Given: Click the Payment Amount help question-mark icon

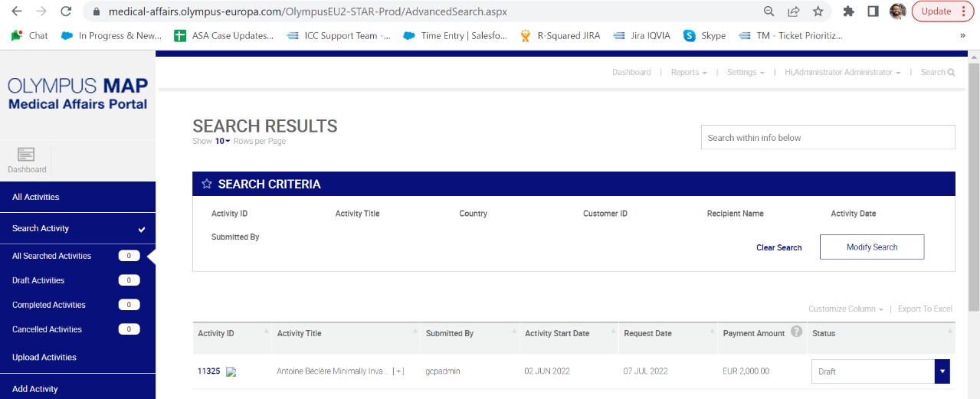Looking at the screenshot, I should [x=796, y=332].
